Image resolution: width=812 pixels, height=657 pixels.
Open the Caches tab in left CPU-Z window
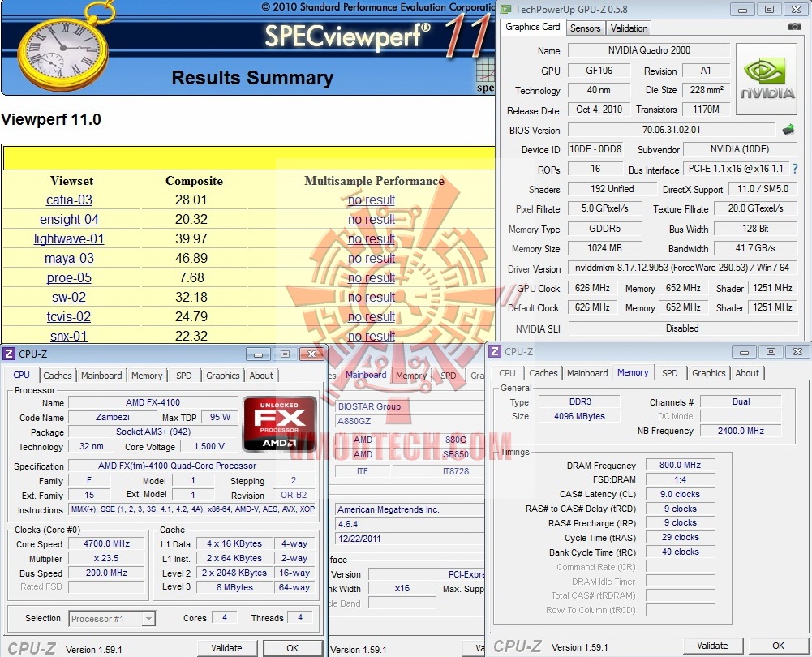(57, 376)
